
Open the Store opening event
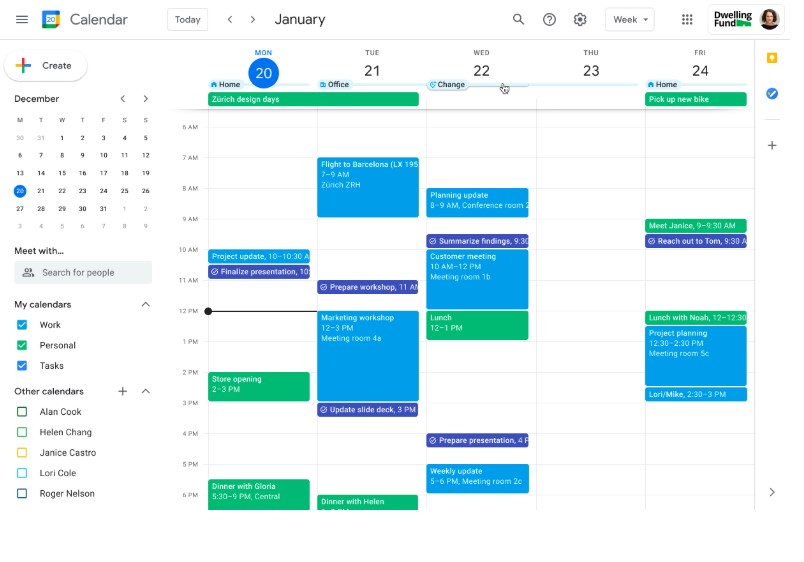point(259,387)
